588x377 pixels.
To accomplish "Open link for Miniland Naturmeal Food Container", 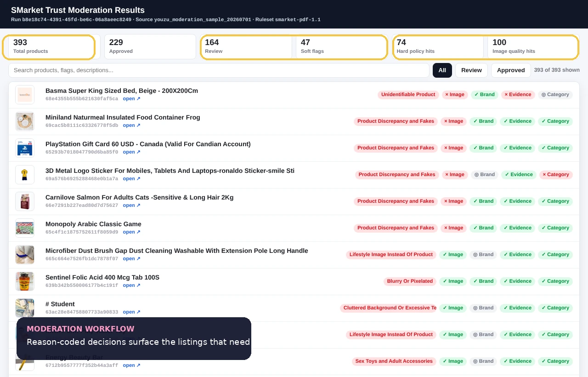I will [x=131, y=126].
